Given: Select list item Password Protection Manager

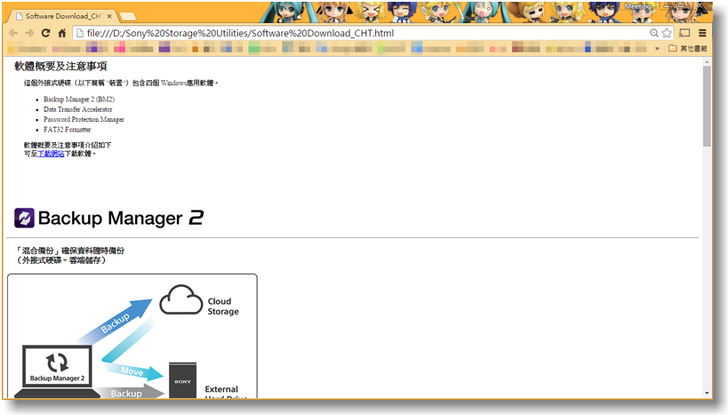Looking at the screenshot, I should pos(84,120).
